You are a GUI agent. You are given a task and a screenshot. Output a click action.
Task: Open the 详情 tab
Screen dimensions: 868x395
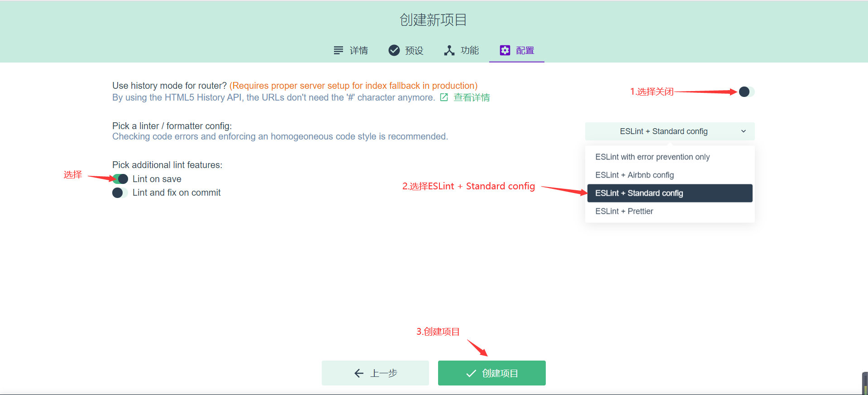click(x=351, y=50)
